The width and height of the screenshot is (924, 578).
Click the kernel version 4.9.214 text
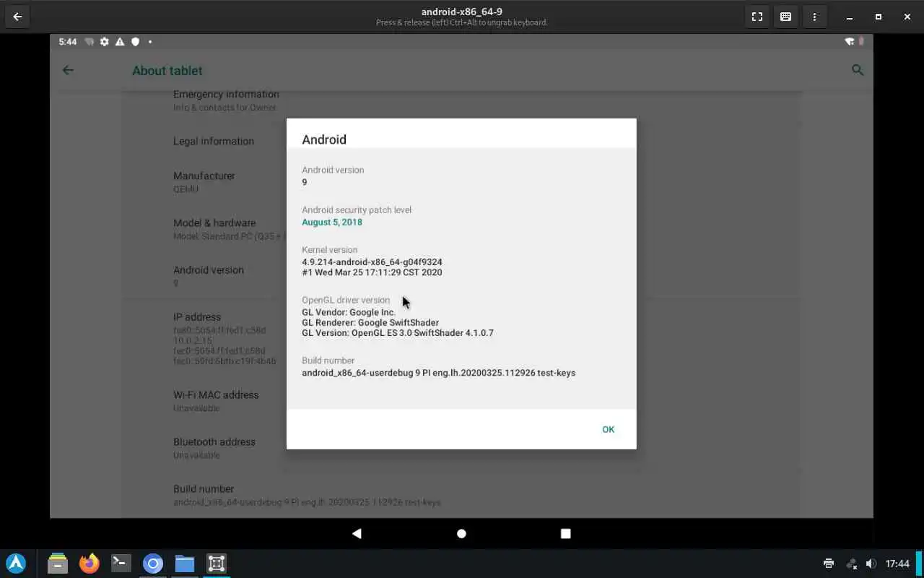point(372,262)
